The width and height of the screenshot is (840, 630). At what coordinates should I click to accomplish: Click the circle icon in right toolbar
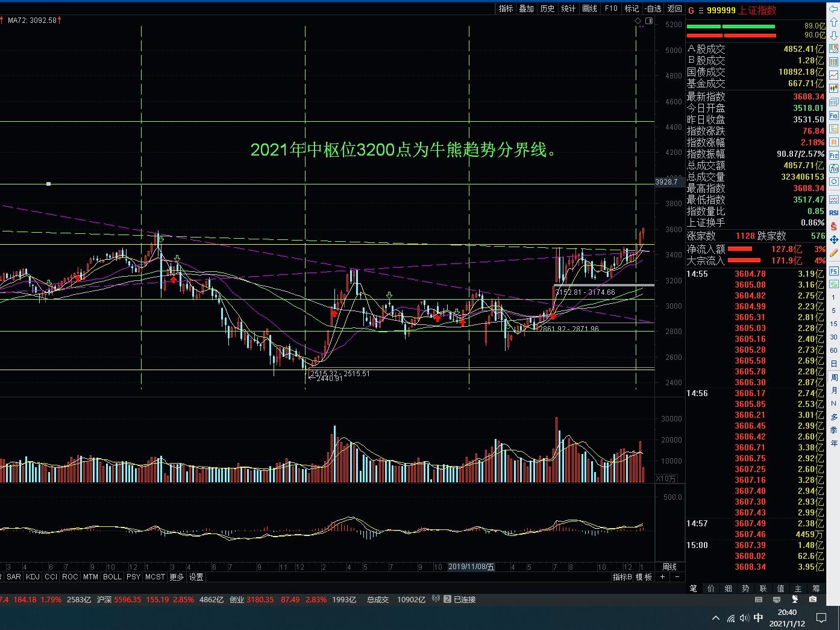tap(834, 181)
